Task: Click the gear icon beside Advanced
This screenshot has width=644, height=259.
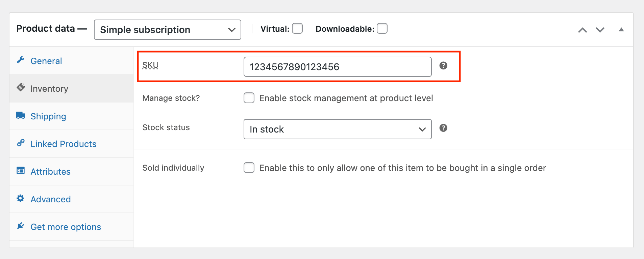Action: [21, 198]
